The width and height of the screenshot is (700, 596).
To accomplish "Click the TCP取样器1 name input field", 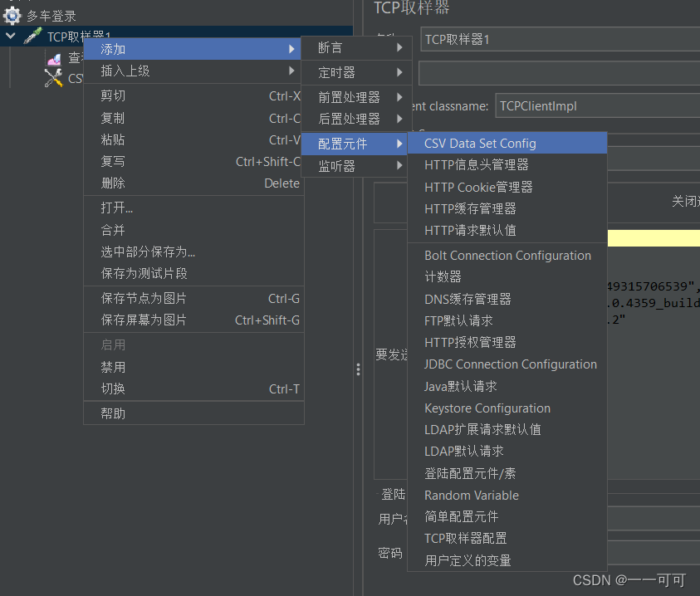I will [x=558, y=37].
